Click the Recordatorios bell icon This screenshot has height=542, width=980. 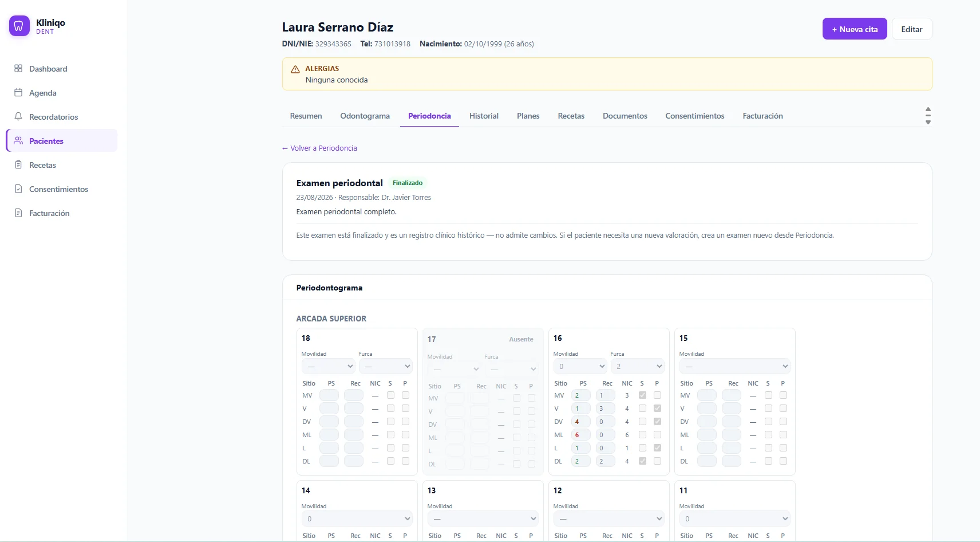tap(18, 116)
